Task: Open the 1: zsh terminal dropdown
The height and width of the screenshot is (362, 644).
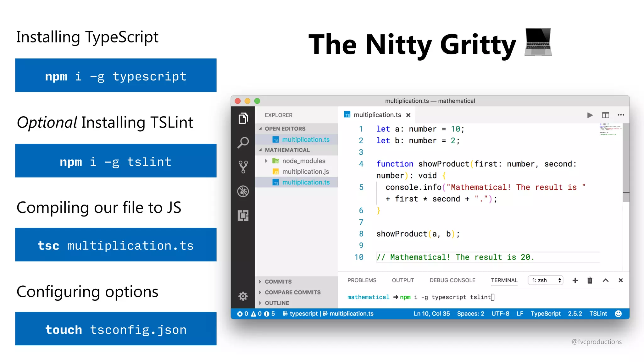Action: click(546, 280)
